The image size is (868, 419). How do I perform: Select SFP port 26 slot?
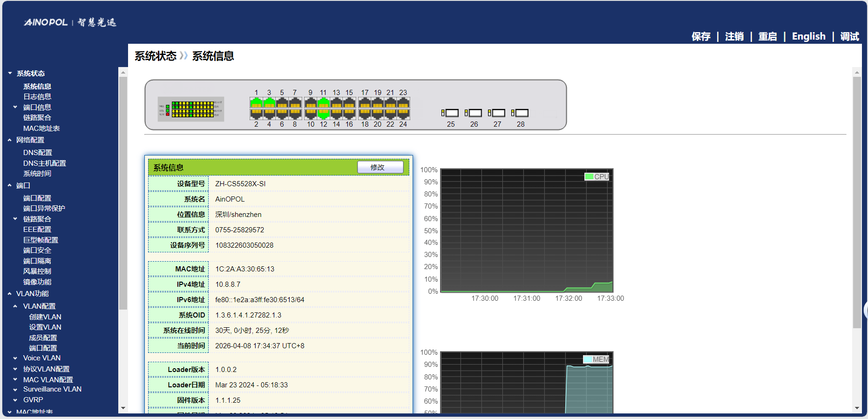(474, 113)
